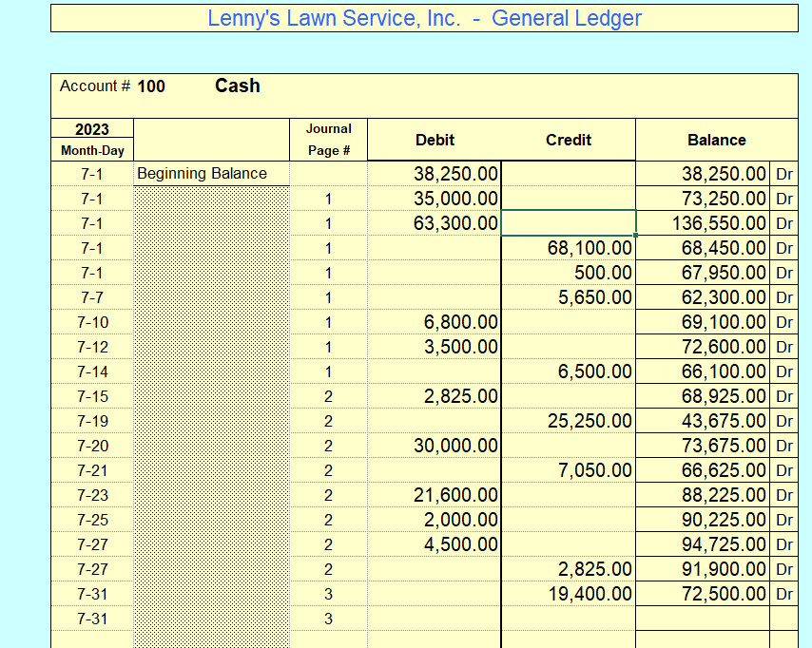Click the 7-7 date cell
This screenshot has height=648, width=812.
point(92,297)
